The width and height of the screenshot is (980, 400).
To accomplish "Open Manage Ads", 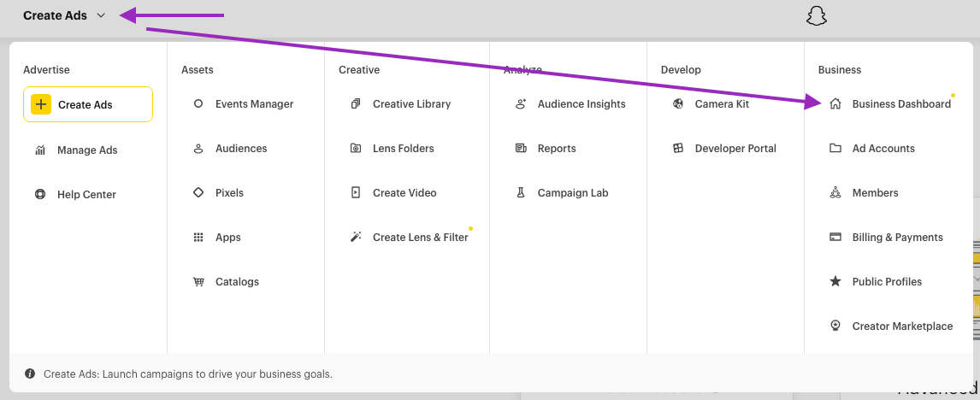I will click(88, 150).
